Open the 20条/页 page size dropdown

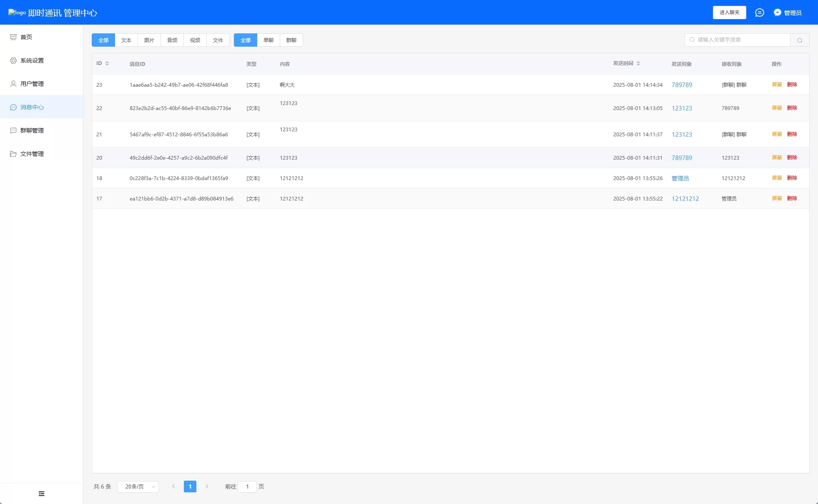(138, 486)
